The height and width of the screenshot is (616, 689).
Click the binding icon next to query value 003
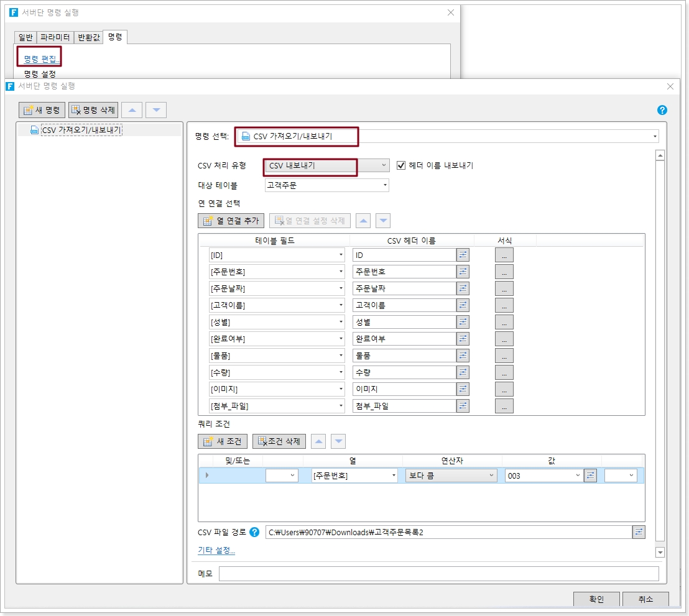tap(591, 476)
